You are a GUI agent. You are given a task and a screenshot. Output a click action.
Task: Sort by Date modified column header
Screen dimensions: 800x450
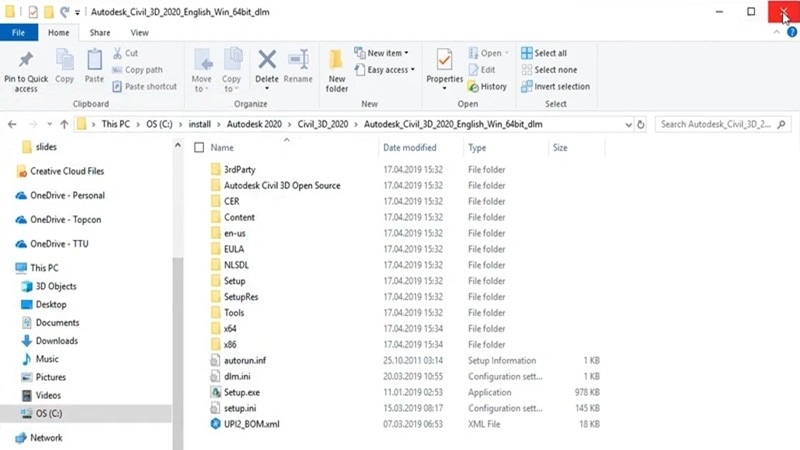pyautogui.click(x=410, y=147)
